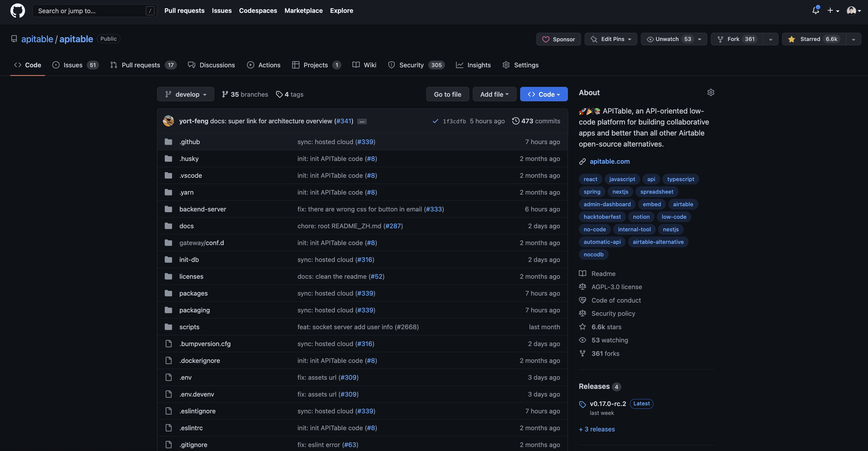Viewport: 868px width, 451px height.
Task: Click the Go to file button
Action: pyautogui.click(x=447, y=94)
